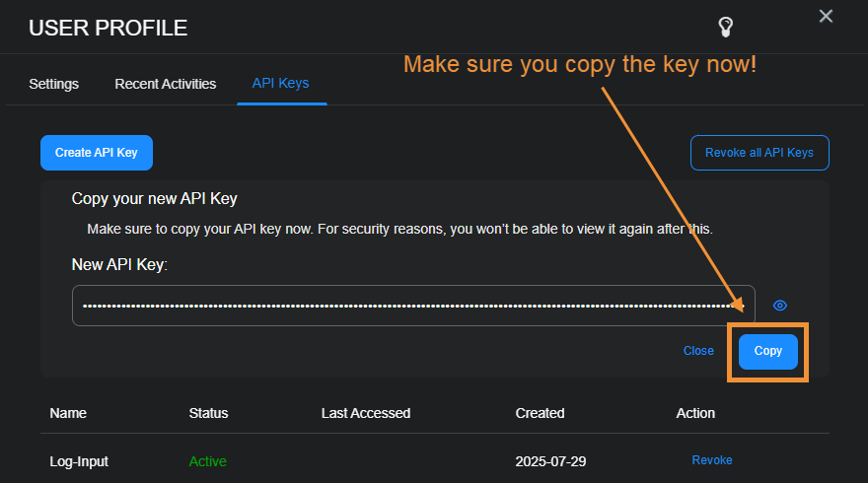Revoke the Log-Input API key

click(712, 460)
